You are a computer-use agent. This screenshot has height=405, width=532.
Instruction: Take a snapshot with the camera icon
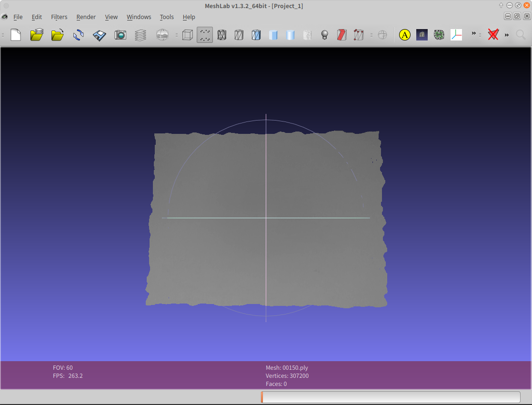click(x=120, y=35)
